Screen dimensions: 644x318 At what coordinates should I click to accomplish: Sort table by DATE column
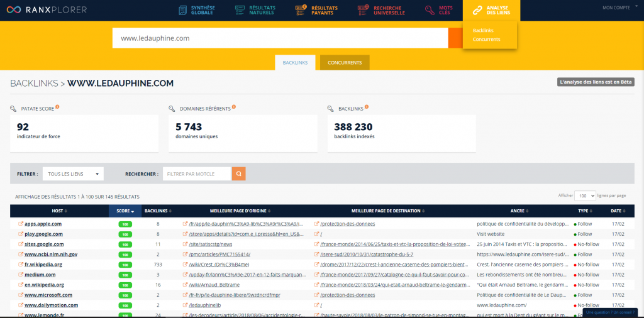618,211
